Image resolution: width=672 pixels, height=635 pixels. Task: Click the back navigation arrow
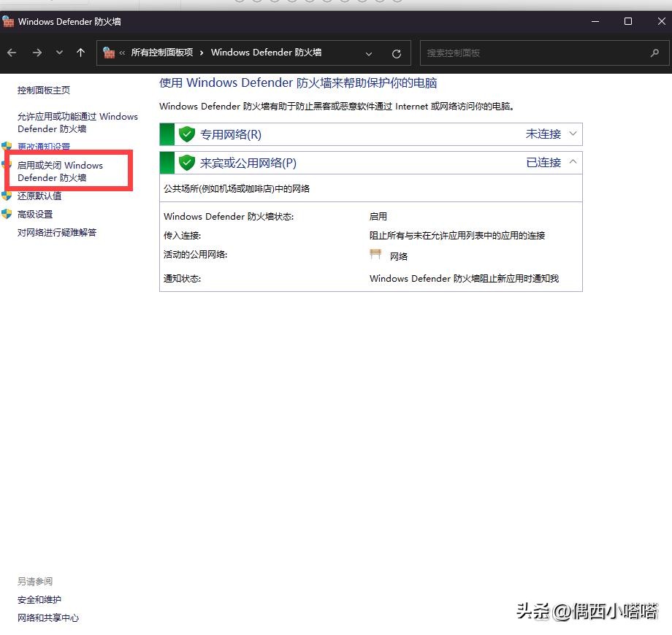[12, 53]
